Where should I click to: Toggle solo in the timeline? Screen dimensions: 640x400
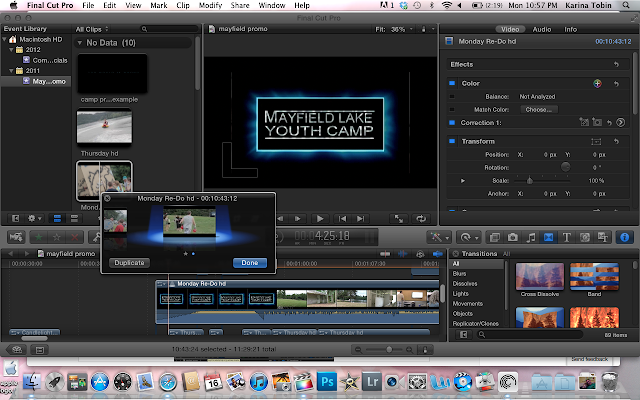point(420,254)
